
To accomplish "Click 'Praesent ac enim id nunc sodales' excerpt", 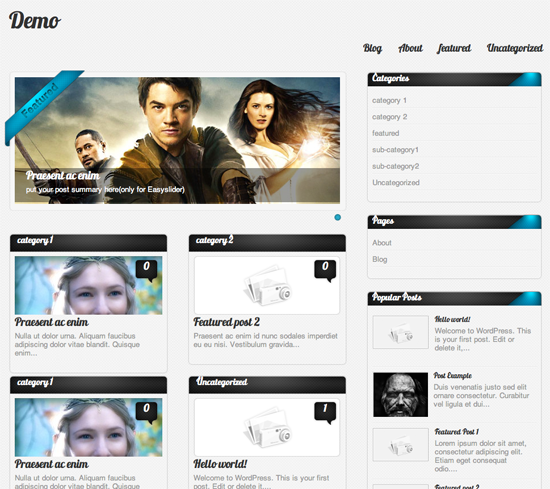I will point(266,340).
